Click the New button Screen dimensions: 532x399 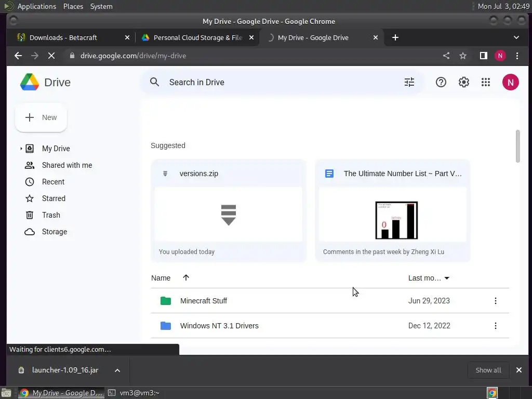coord(41,117)
